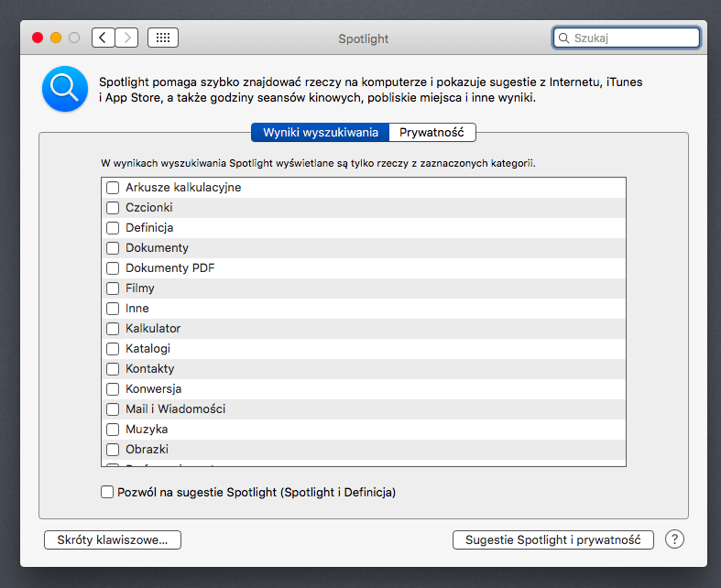Click Sugestie Spotlight i prywatność button
Viewport: 721px width, 588px height.
[x=552, y=540]
